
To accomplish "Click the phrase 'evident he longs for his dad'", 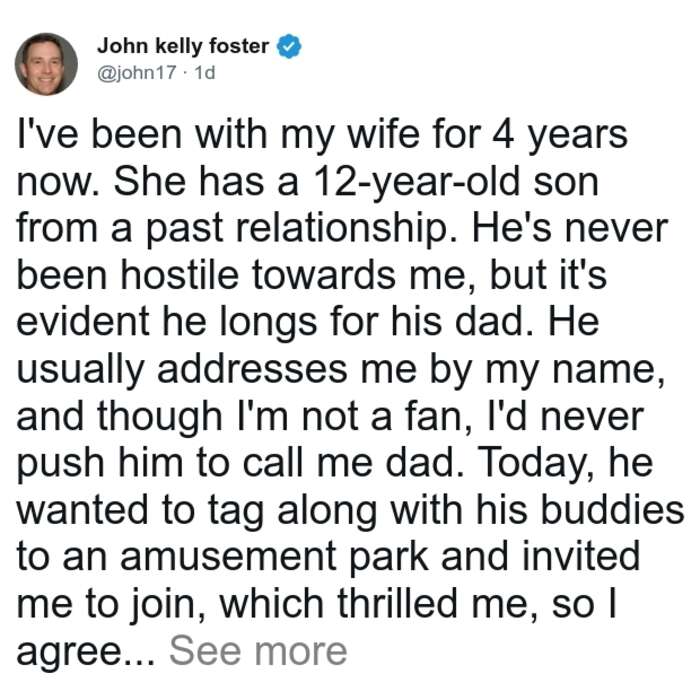I will pyautogui.click(x=269, y=322).
